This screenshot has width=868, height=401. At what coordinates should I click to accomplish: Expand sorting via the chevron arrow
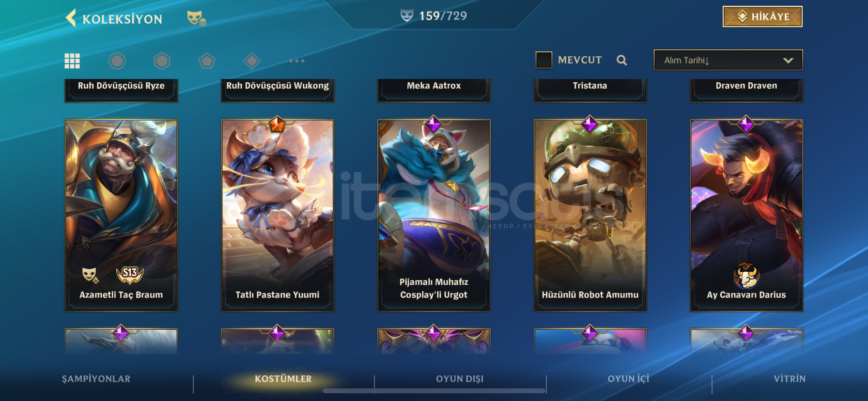tap(788, 61)
